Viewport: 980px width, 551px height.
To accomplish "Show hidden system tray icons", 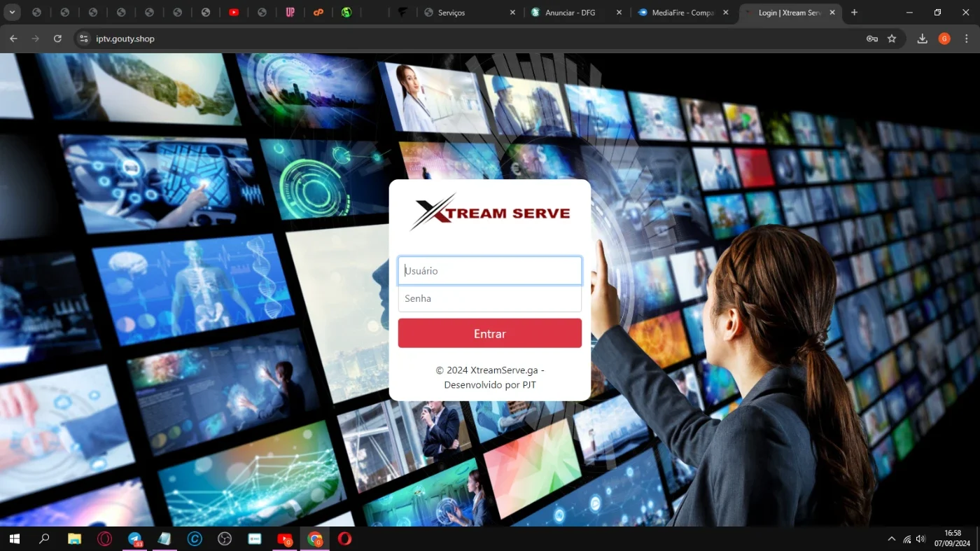I will point(891,539).
